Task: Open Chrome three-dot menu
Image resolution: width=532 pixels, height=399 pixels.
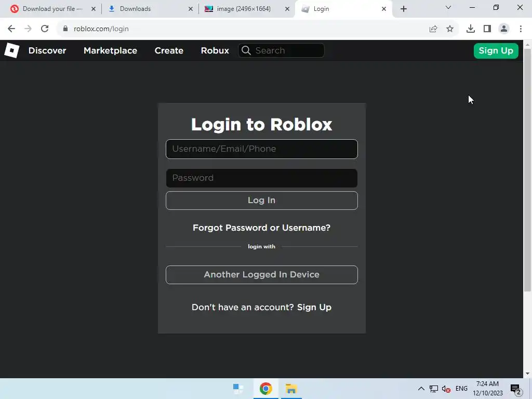Action: (x=521, y=29)
